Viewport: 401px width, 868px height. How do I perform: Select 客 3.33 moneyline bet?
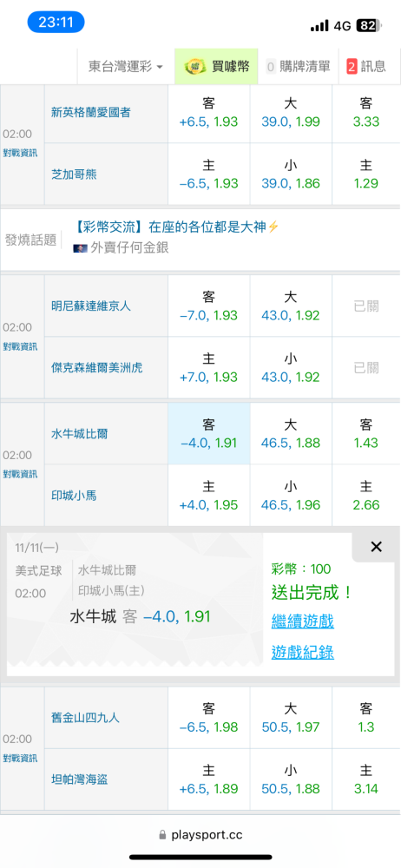[366, 112]
